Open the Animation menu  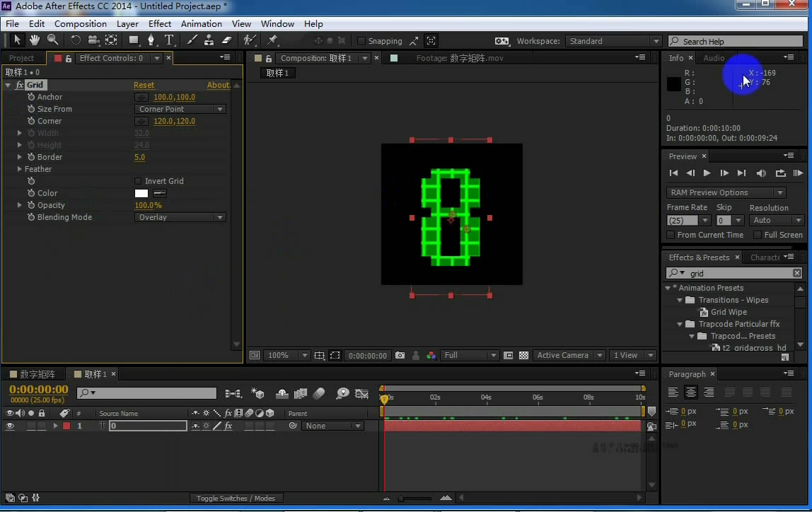coord(201,24)
